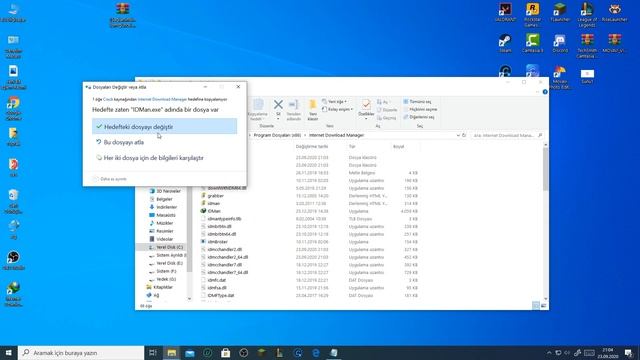The height and width of the screenshot is (360, 640).
Task: Open Task View from taskbar
Action: [153, 353]
